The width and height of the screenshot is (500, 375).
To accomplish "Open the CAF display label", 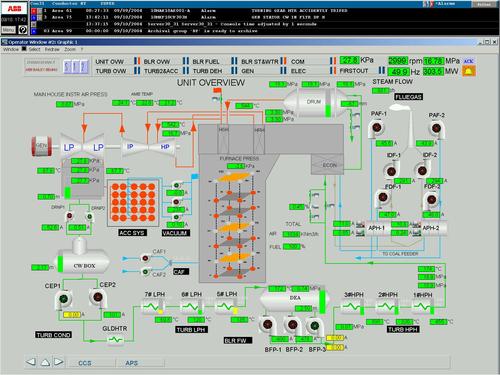I will (181, 272).
